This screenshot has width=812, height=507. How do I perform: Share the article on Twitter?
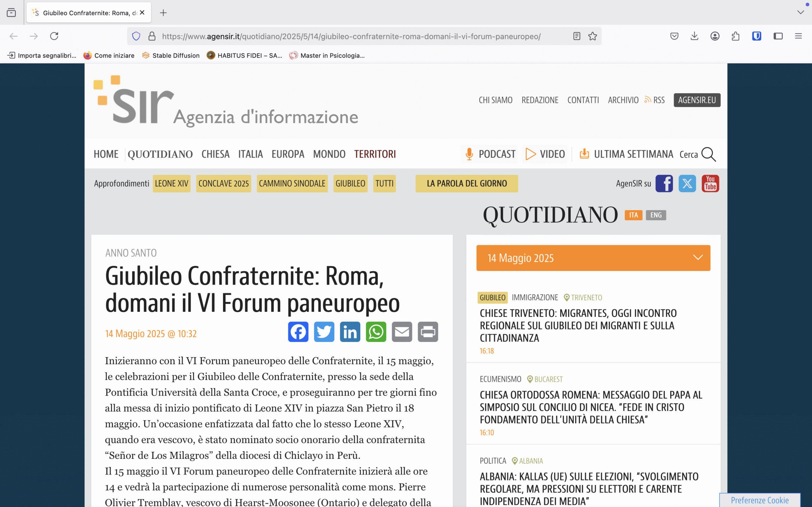point(324,332)
